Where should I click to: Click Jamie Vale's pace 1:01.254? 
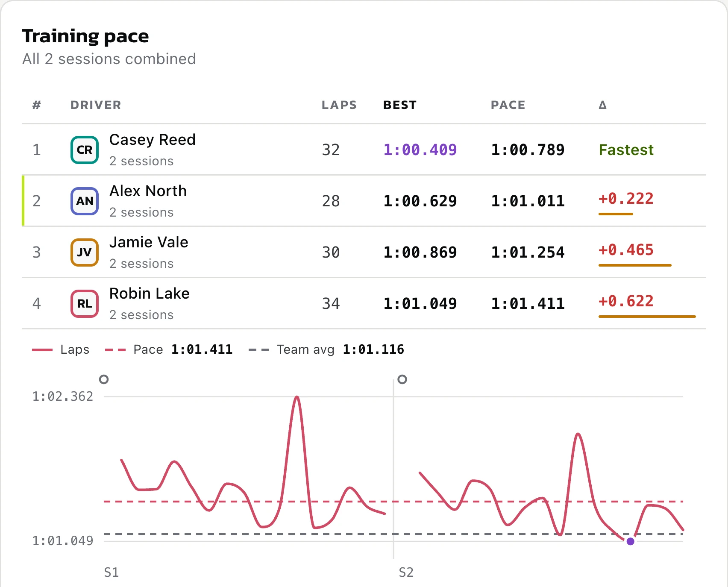pyautogui.click(x=528, y=252)
